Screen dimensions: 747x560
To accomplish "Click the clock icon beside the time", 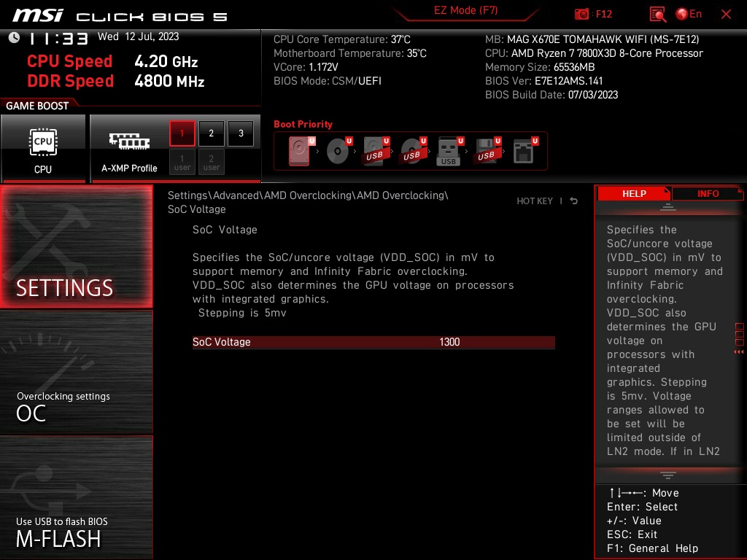I will coord(15,38).
